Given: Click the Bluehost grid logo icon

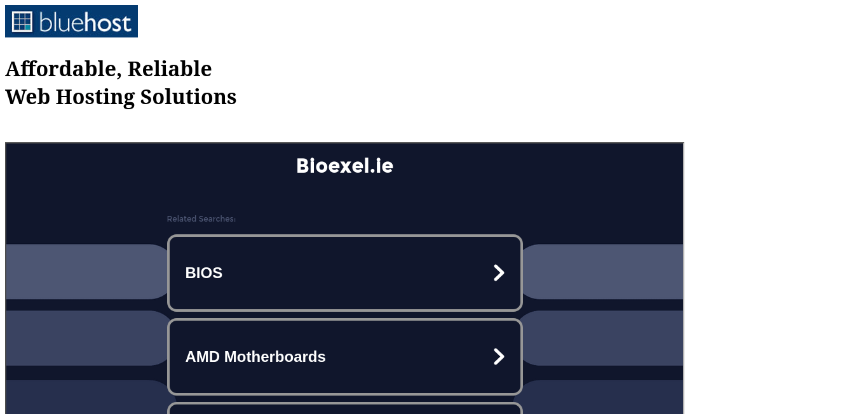Looking at the screenshot, I should coord(22,22).
